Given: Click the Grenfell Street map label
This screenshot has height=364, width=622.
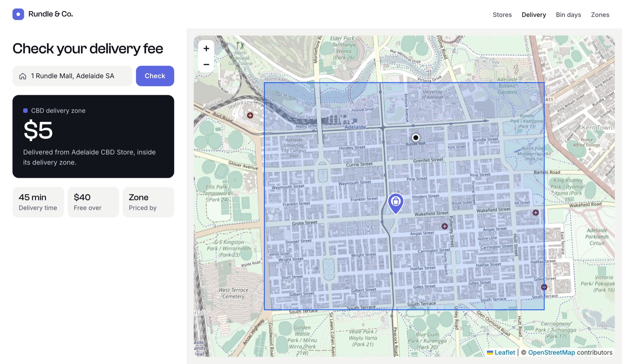Looking at the screenshot, I should pyautogui.click(x=428, y=160).
